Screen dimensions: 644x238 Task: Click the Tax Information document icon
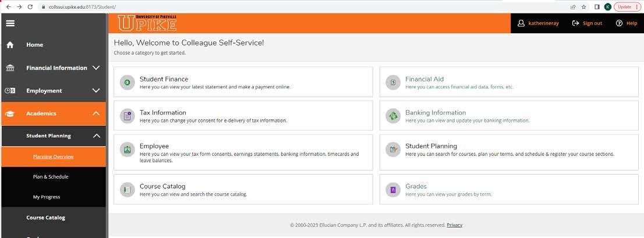coord(127,116)
